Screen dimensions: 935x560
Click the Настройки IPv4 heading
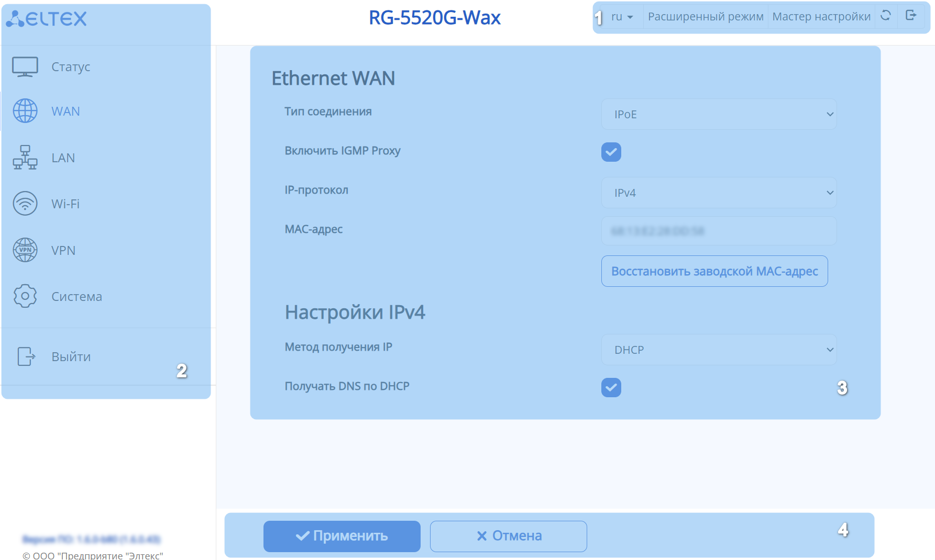[355, 312]
